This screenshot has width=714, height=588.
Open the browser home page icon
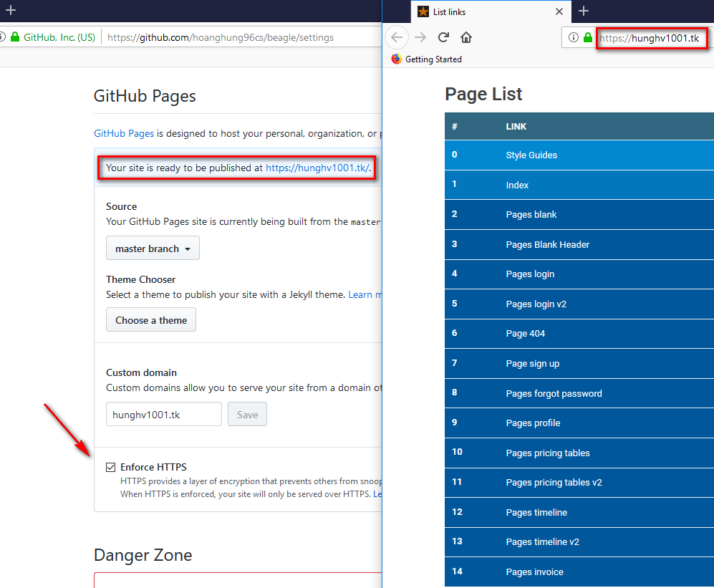click(465, 37)
